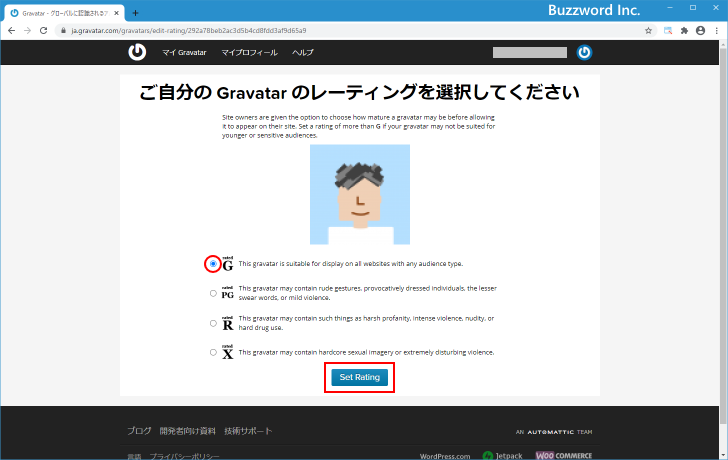Viewport: 728px width, 460px height.
Task: Bookmark this page using the star icon
Action: tap(648, 31)
